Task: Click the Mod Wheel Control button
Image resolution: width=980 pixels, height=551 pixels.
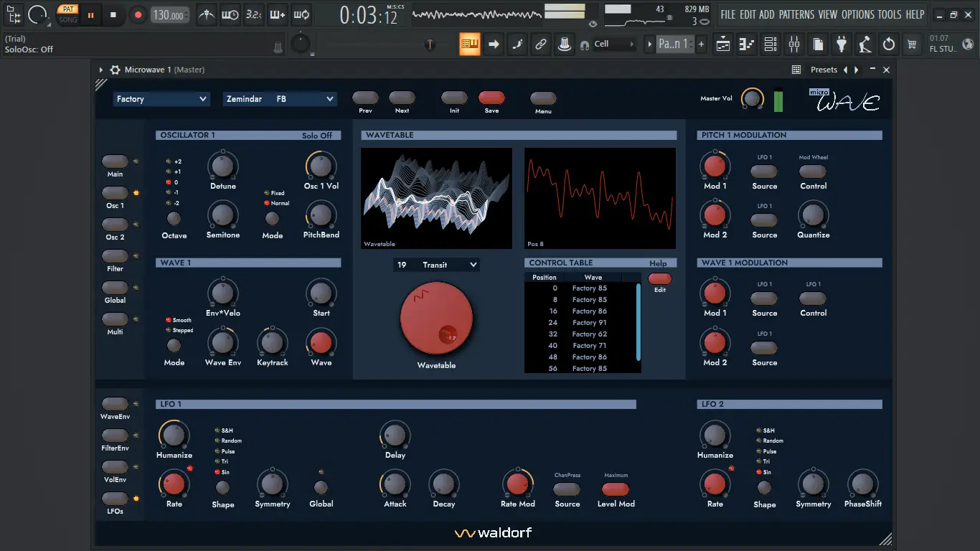Action: (813, 171)
